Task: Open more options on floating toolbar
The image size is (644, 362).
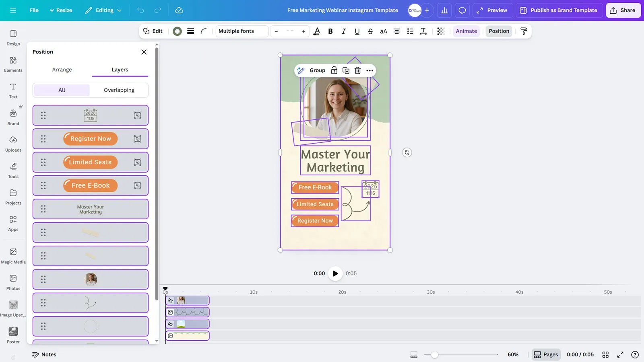Action: [369, 70]
